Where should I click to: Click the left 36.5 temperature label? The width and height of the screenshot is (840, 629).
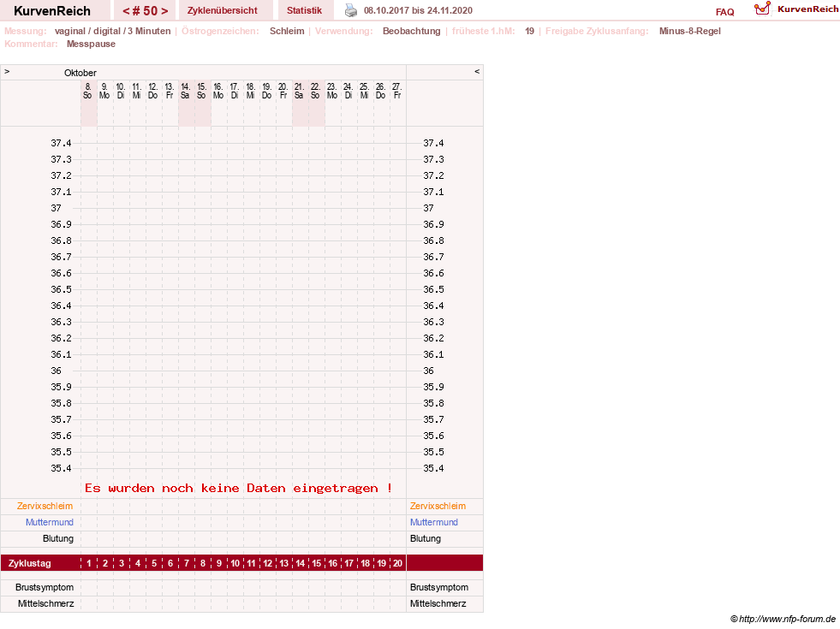[x=61, y=289]
